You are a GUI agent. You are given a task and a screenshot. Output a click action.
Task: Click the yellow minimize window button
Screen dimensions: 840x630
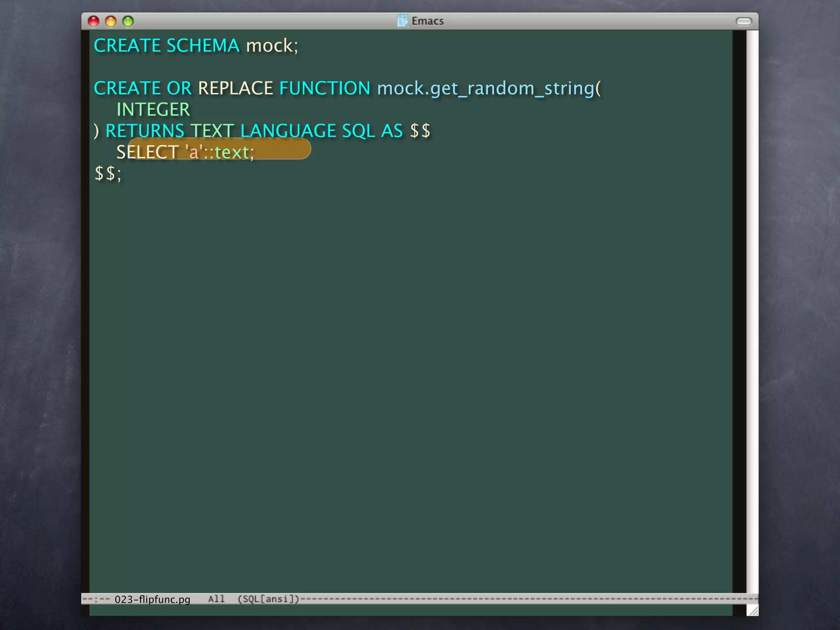111,21
